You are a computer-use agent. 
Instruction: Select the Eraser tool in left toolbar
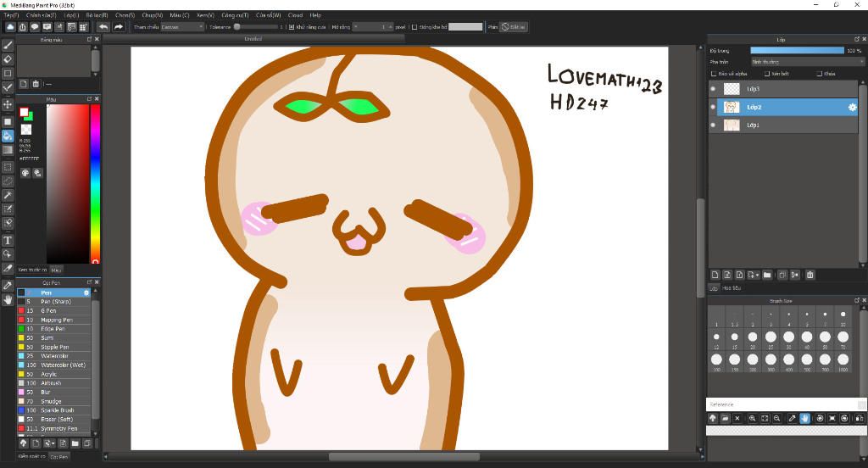click(x=8, y=59)
